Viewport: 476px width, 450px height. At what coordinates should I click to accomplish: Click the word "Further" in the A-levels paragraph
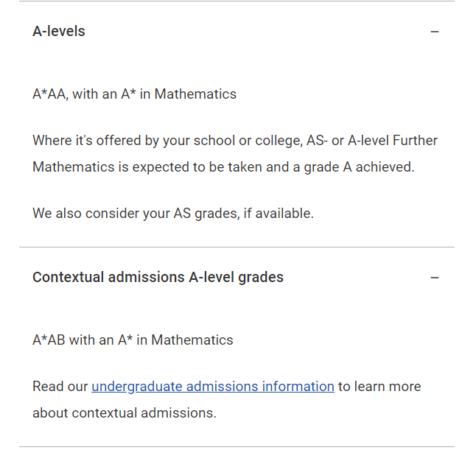point(415,141)
